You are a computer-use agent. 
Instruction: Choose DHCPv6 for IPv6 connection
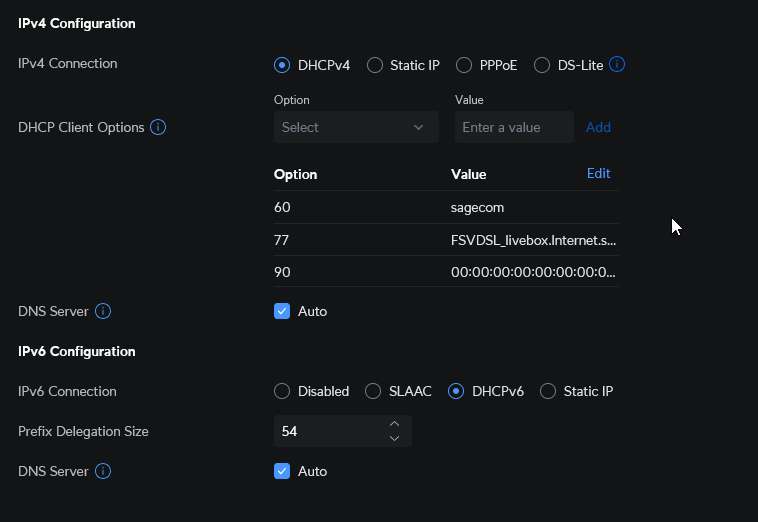pyautogui.click(x=457, y=391)
